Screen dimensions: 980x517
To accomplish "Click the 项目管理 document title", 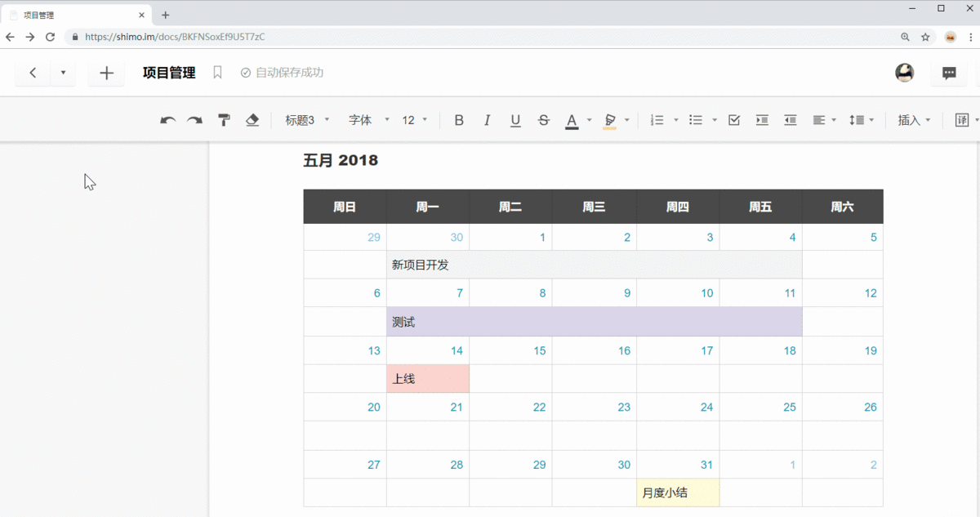I will pyautogui.click(x=169, y=73).
